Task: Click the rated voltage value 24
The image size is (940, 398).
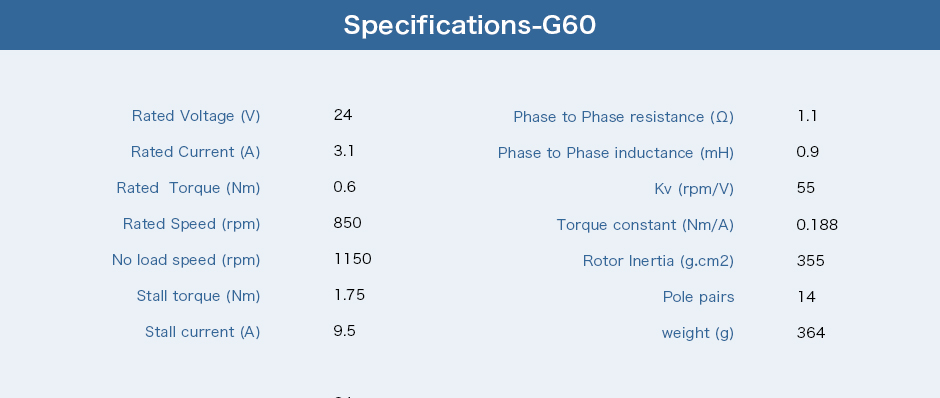Action: click(343, 114)
